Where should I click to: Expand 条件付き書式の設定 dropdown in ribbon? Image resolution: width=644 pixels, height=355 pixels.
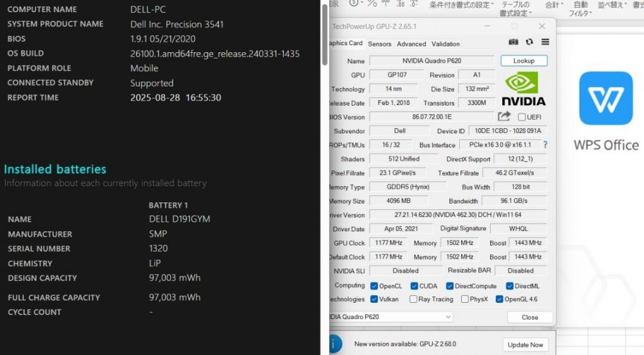coord(462,5)
